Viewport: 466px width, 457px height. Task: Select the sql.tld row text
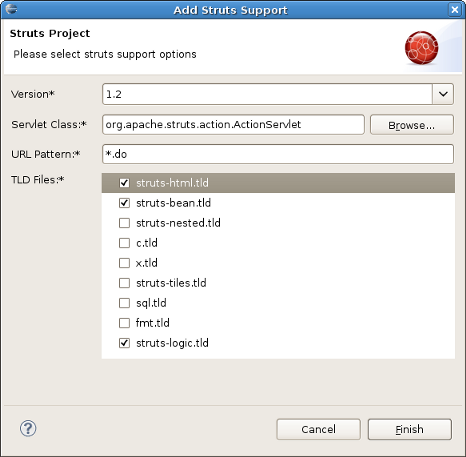tap(151, 303)
